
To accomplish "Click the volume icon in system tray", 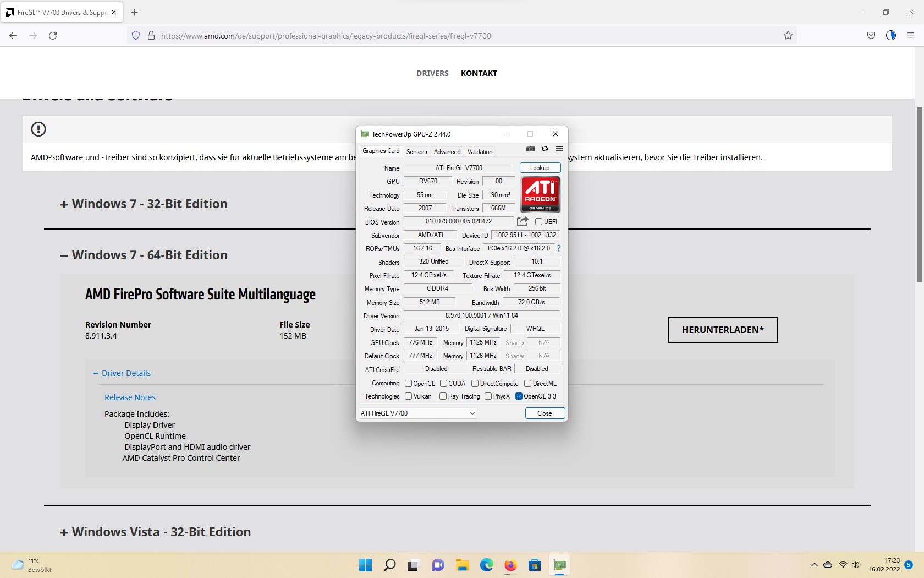I will coord(856,565).
